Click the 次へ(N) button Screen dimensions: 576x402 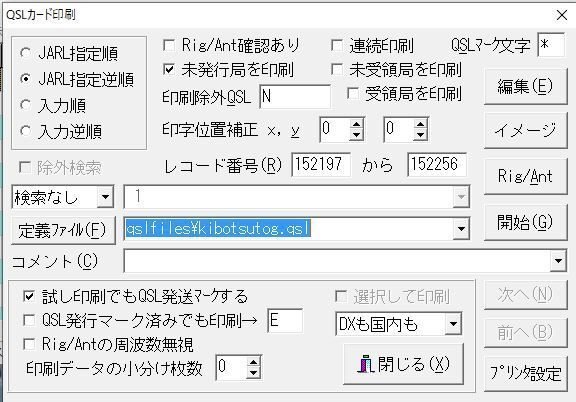coord(525,295)
